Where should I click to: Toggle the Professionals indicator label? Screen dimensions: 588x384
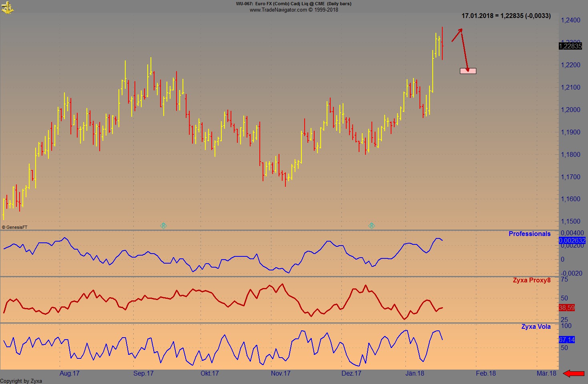point(529,234)
